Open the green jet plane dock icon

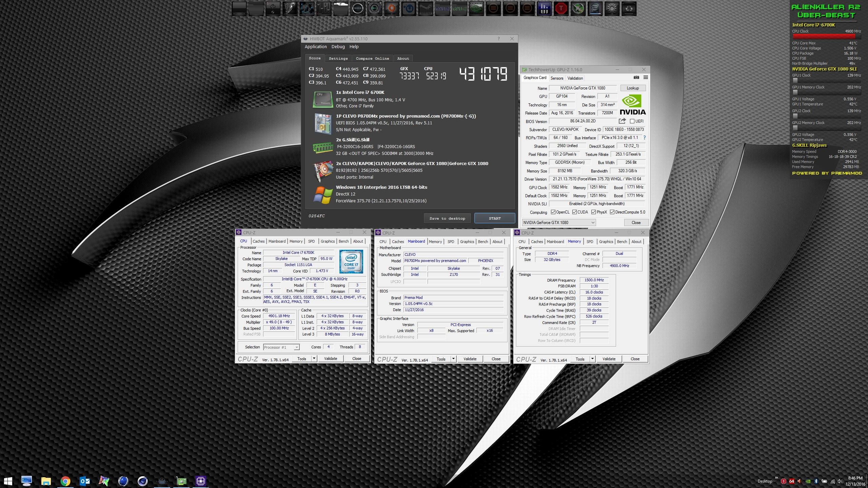(578, 8)
